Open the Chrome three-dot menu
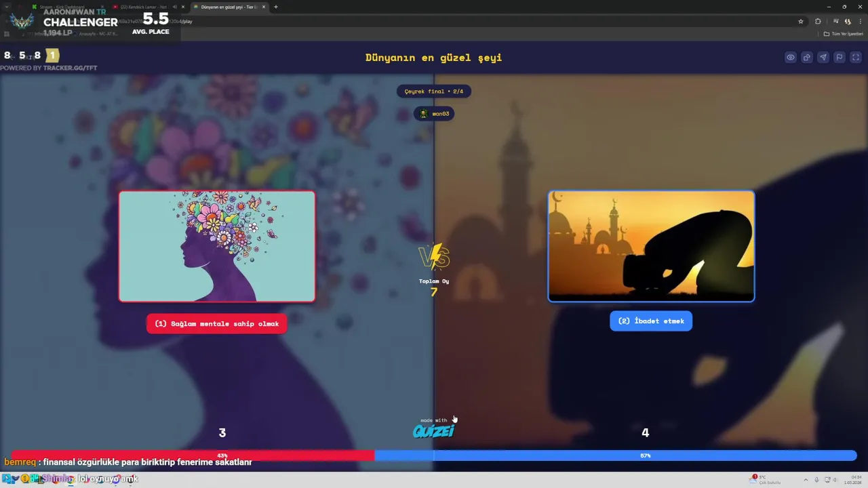868x488 pixels. click(x=861, y=21)
